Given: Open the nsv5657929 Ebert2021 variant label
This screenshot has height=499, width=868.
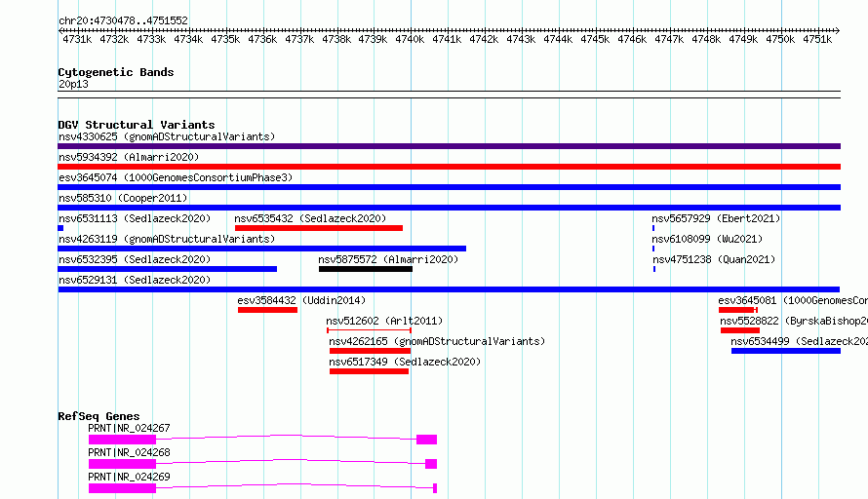Looking at the screenshot, I should (716, 218).
